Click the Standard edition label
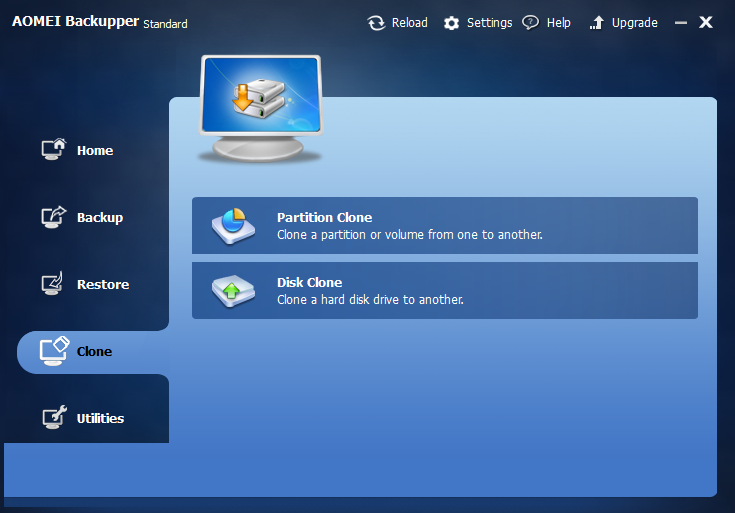This screenshot has height=513, width=735. coord(165,24)
